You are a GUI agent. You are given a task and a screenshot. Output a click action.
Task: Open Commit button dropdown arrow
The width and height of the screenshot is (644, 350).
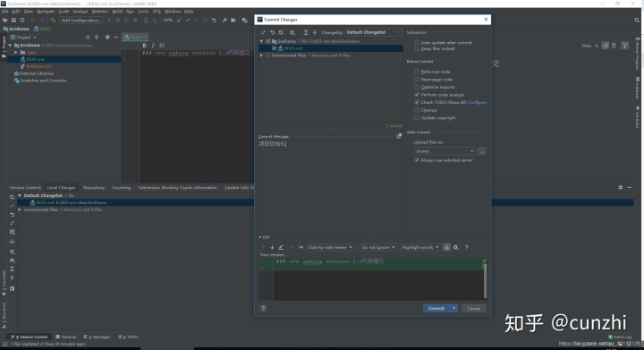click(x=453, y=308)
